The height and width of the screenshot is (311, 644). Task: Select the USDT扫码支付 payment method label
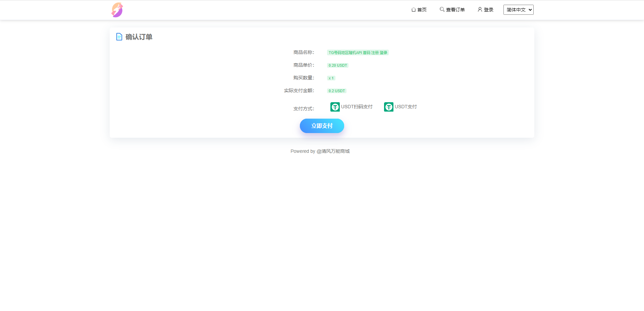point(357,107)
